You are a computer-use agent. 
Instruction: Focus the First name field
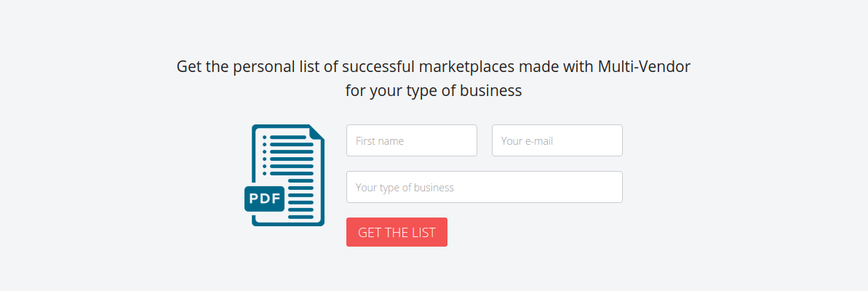(411, 140)
